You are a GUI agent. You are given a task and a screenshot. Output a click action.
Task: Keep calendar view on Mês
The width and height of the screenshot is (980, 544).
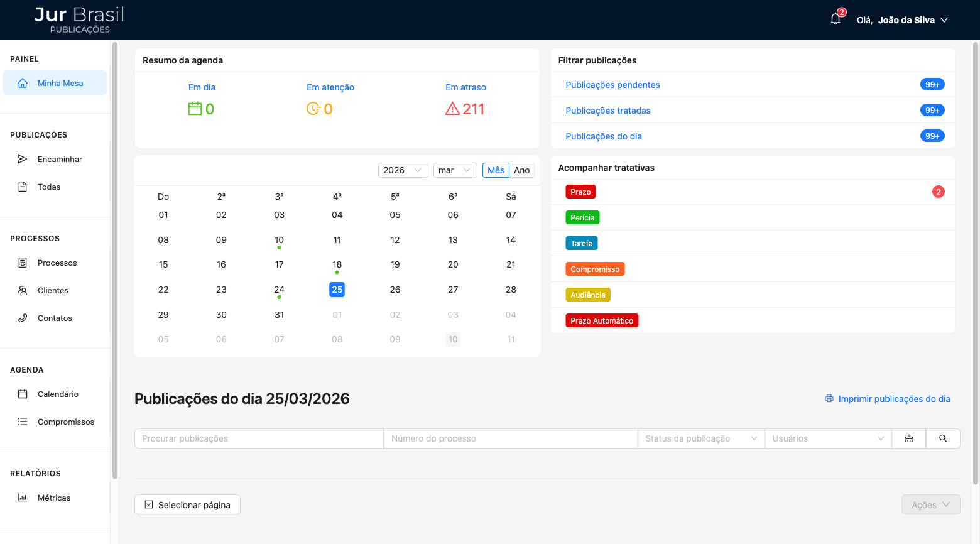click(496, 170)
